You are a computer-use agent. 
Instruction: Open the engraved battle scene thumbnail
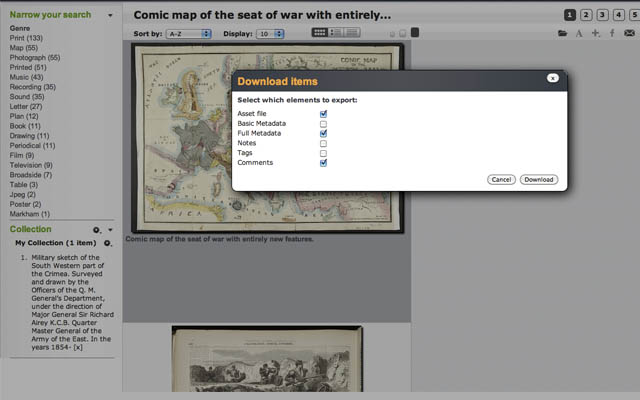(267, 359)
